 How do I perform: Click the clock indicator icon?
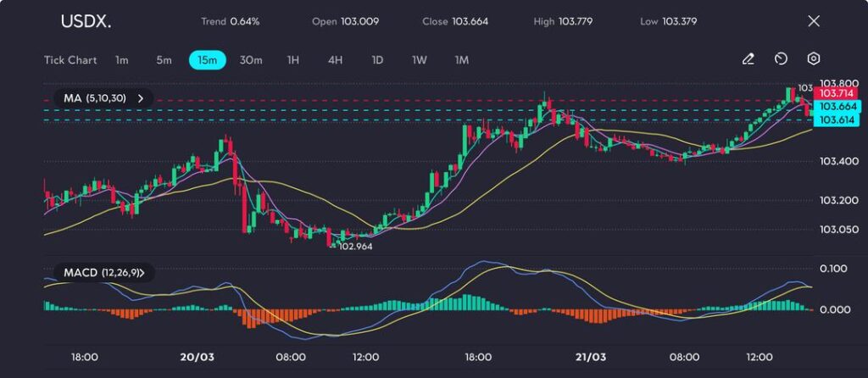781,59
